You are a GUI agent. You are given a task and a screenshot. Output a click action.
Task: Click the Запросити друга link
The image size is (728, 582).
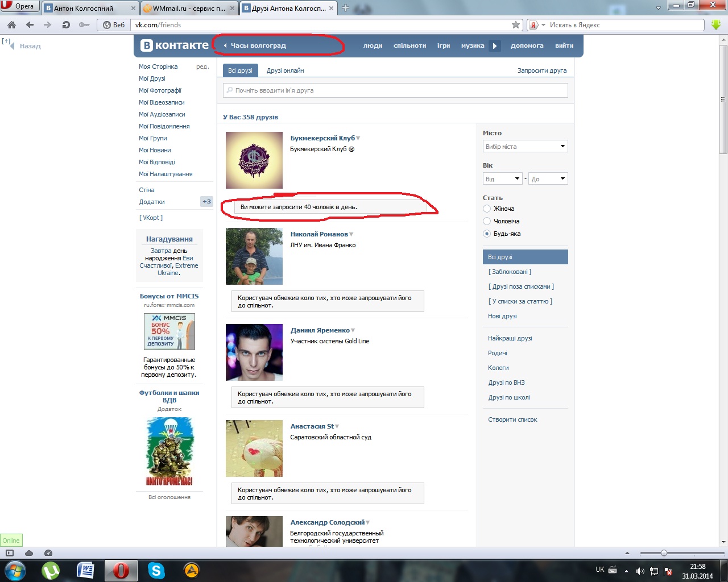tap(542, 70)
